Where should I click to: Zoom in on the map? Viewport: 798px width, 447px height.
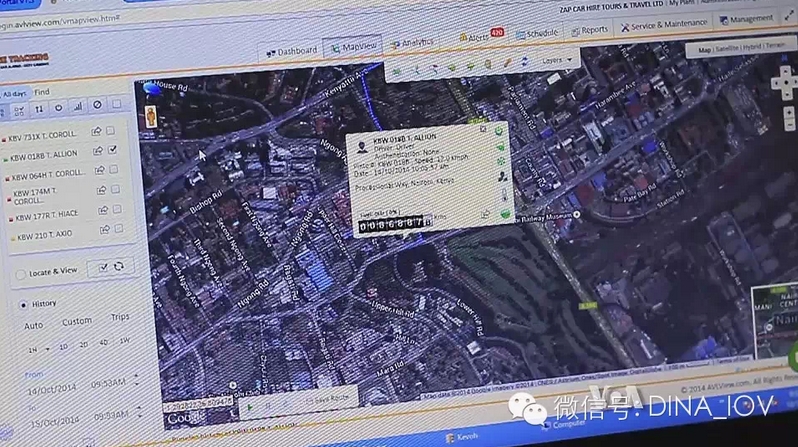pos(789,111)
